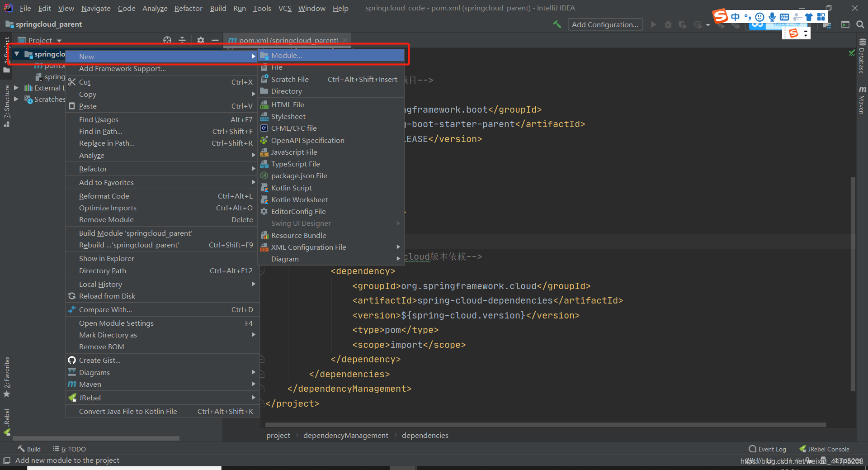Click the locate target icon in Project panel

point(167,40)
